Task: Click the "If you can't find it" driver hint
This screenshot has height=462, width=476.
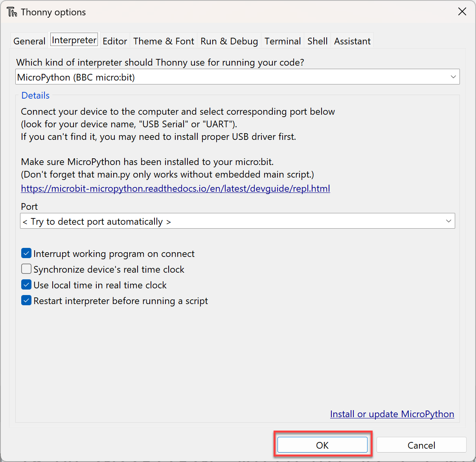Action: pyautogui.click(x=158, y=137)
